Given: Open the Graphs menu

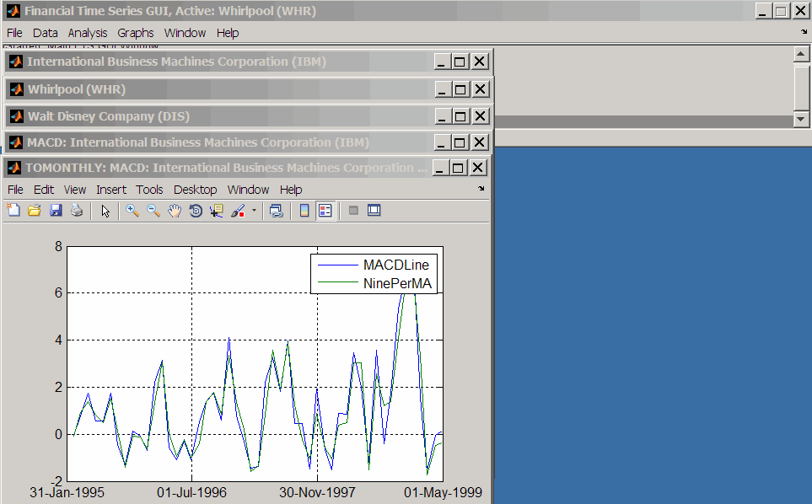Looking at the screenshot, I should click(x=135, y=32).
